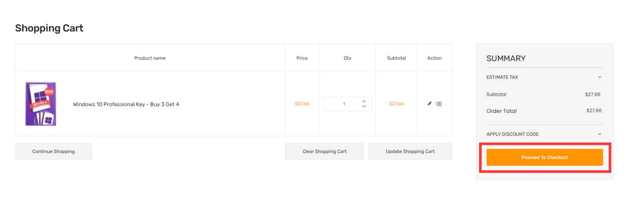Open the Windows 10 Professional Key product link
This screenshot has height=198, width=644.
click(126, 104)
